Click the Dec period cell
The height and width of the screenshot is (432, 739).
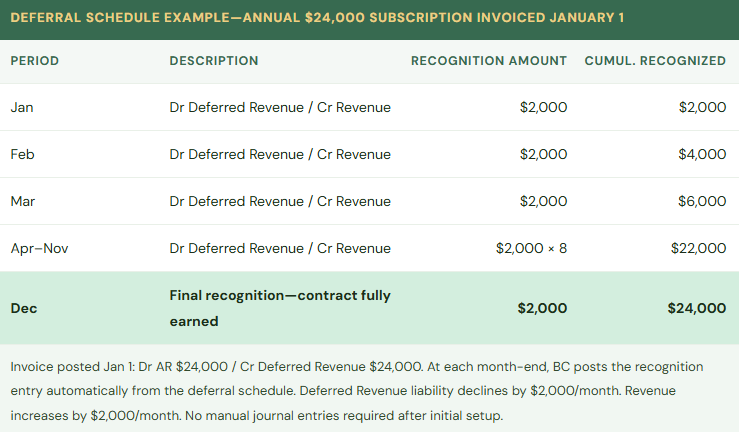24,308
